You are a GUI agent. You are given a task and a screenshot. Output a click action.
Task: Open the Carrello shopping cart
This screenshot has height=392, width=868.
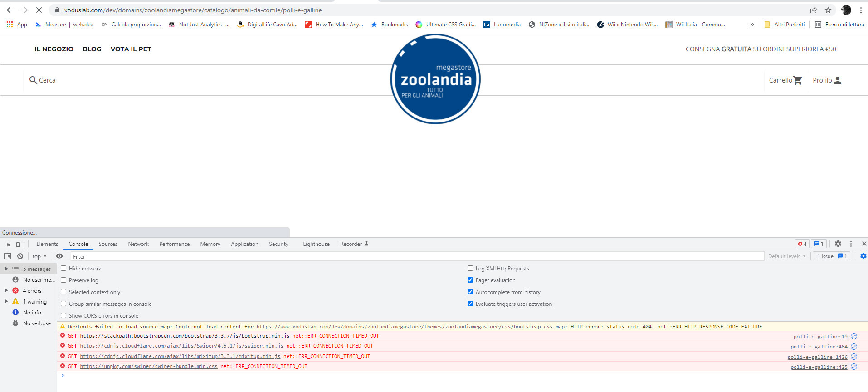pyautogui.click(x=785, y=80)
